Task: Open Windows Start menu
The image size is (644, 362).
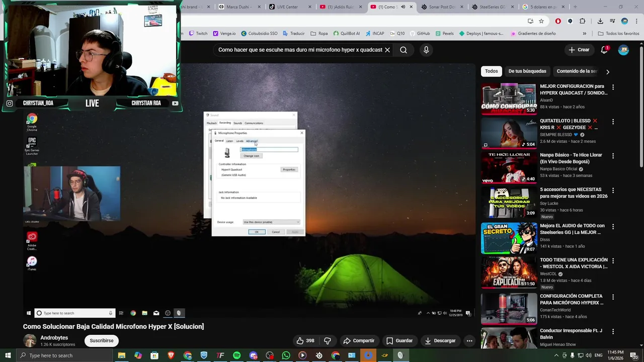Action: (8, 355)
